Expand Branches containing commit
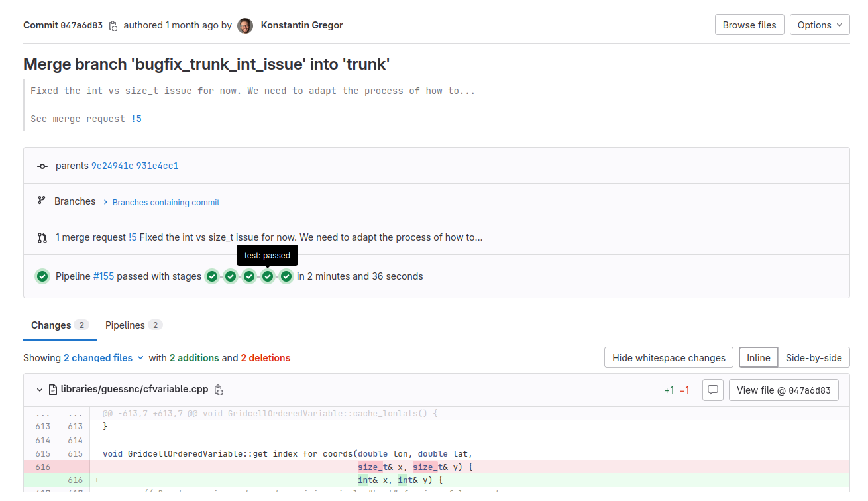Screen dimensions: 868x501 tap(166, 202)
